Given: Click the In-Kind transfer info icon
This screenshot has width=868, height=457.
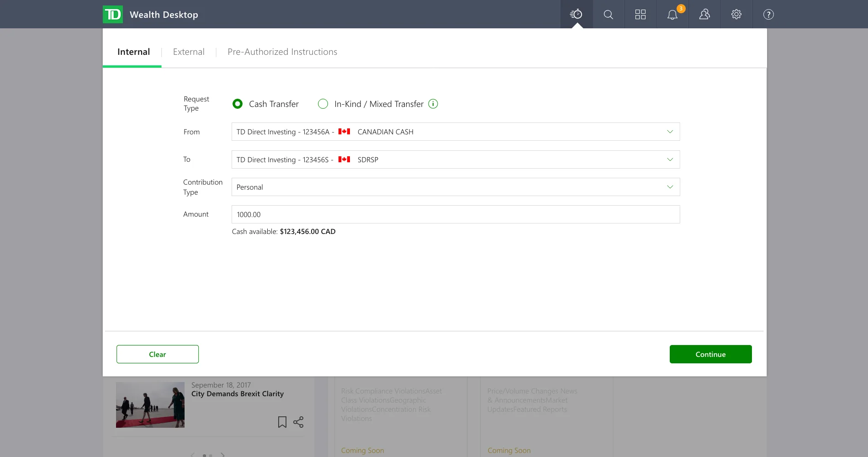Looking at the screenshot, I should tap(433, 104).
